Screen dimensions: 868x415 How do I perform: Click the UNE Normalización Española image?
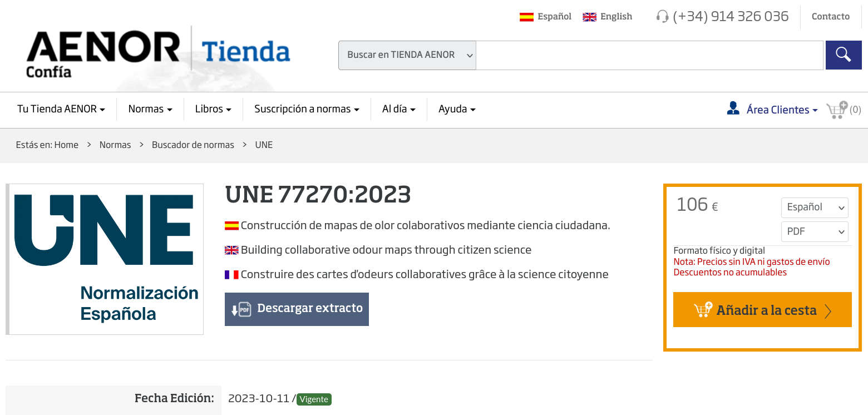tap(105, 259)
